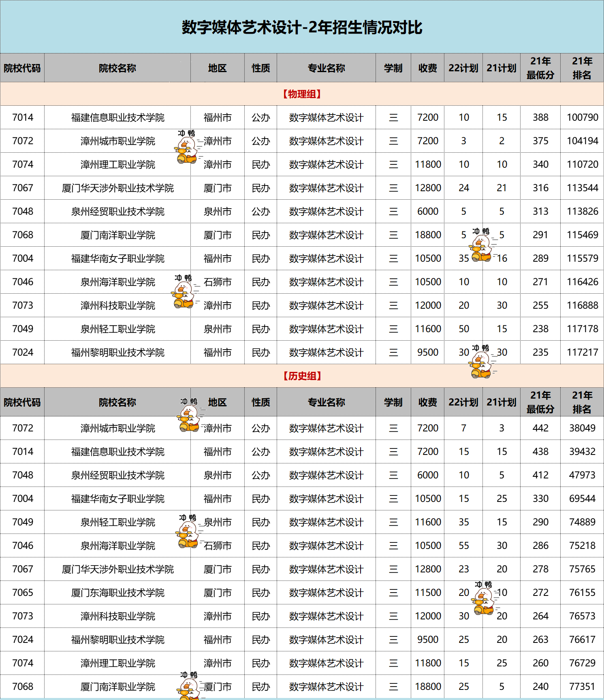This screenshot has width=604, height=700.
Task: Click minimum score 238
Action: 540,329
